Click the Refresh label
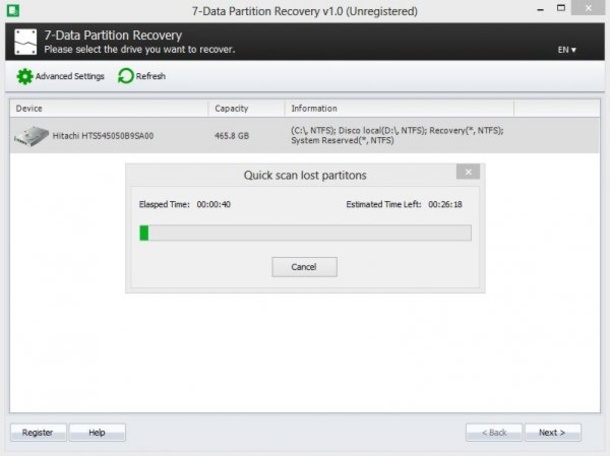The width and height of the screenshot is (610, 456). click(x=151, y=76)
